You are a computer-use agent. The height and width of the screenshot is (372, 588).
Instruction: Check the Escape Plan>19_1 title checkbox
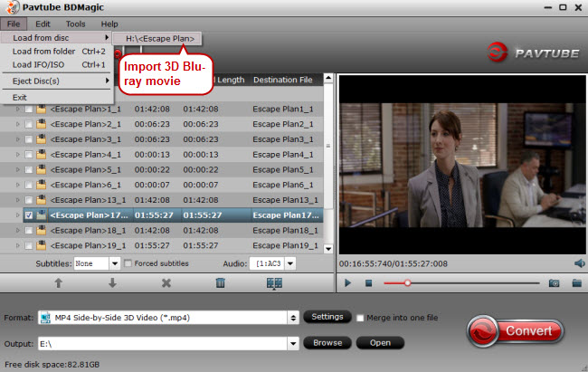pyautogui.click(x=29, y=246)
